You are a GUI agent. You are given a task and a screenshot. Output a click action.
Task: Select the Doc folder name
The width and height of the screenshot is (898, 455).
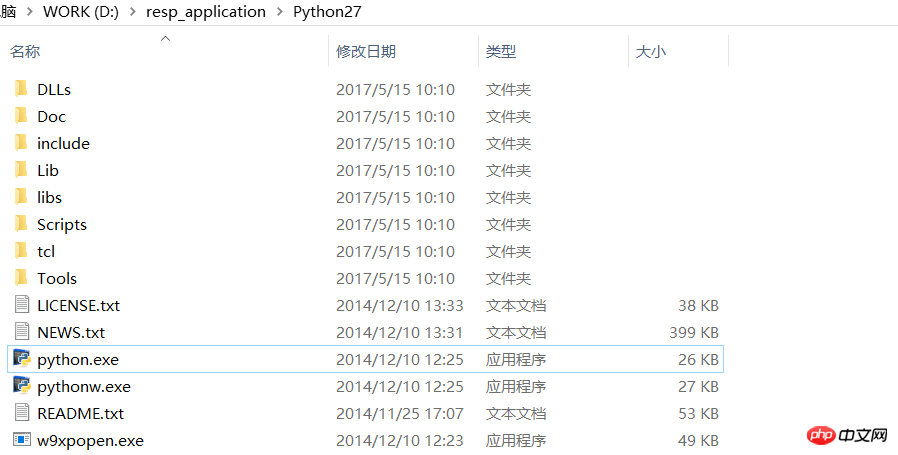click(52, 116)
